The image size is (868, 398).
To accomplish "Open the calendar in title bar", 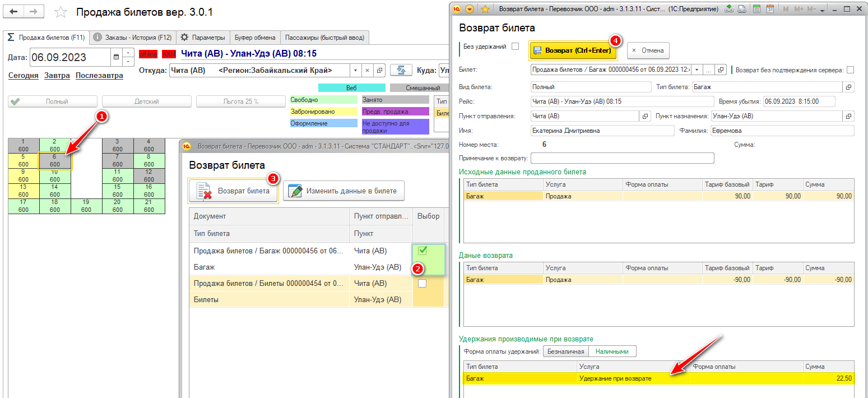I will tap(770, 9).
